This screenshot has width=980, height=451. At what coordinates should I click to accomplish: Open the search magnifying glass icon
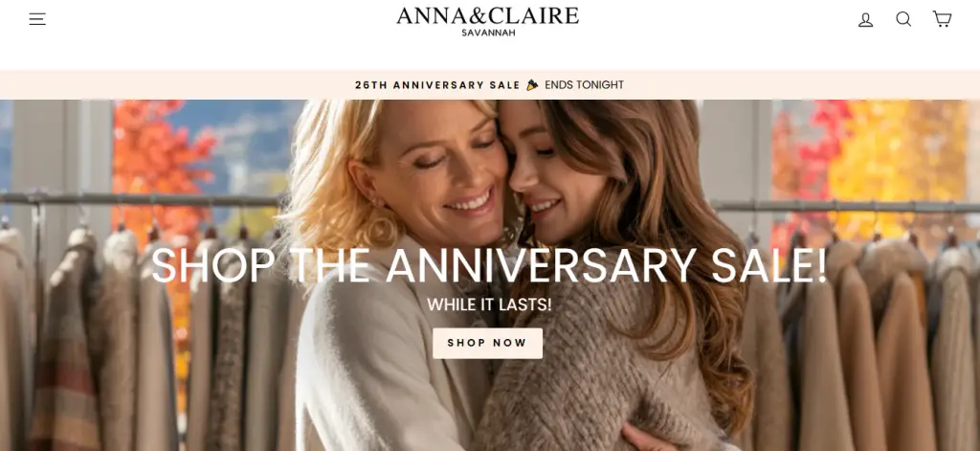903,19
